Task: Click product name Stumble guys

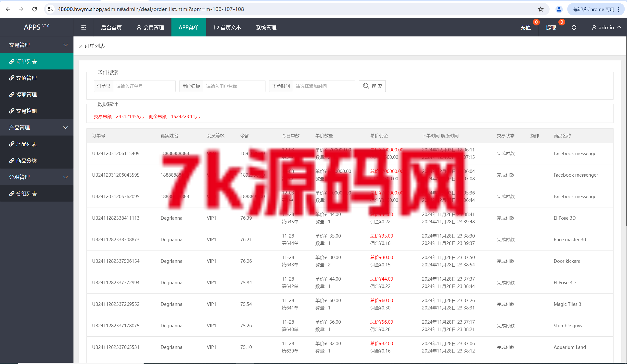Action: (568, 326)
